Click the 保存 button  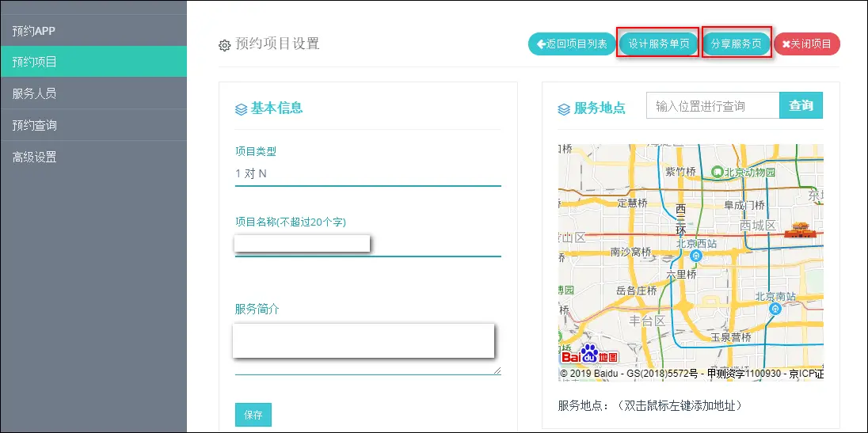(x=253, y=415)
